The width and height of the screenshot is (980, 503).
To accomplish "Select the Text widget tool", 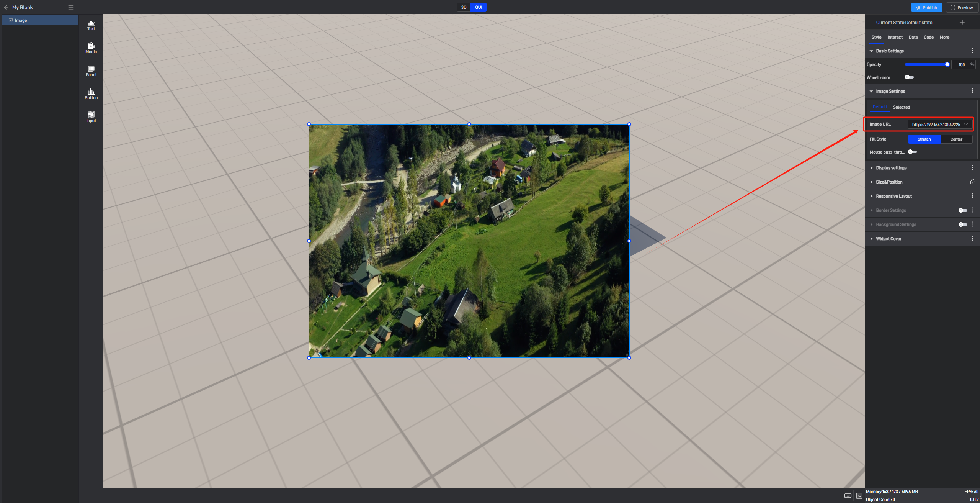I will [91, 25].
